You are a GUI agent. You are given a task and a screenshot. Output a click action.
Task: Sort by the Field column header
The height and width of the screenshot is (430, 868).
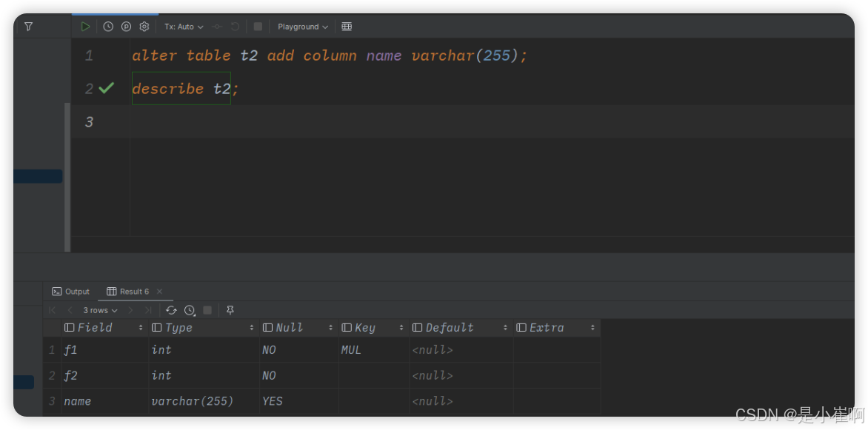[104, 328]
